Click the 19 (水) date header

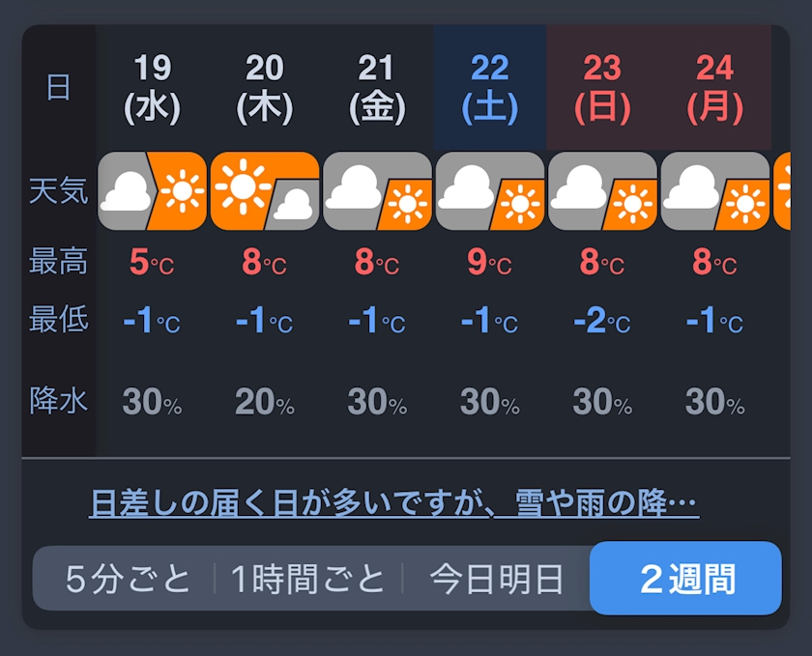pyautogui.click(x=152, y=88)
